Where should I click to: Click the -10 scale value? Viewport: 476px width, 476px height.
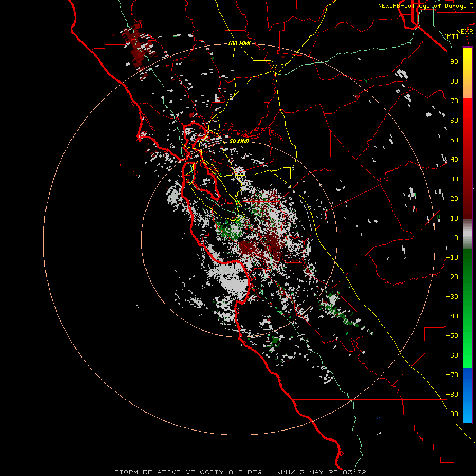(x=452, y=258)
